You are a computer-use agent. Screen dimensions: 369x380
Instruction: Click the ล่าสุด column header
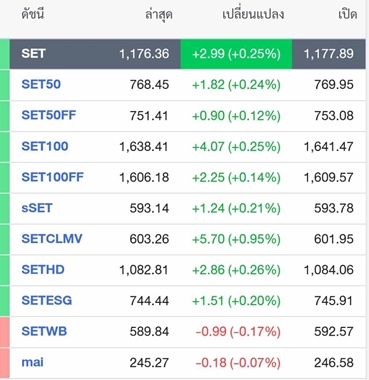coord(159,15)
